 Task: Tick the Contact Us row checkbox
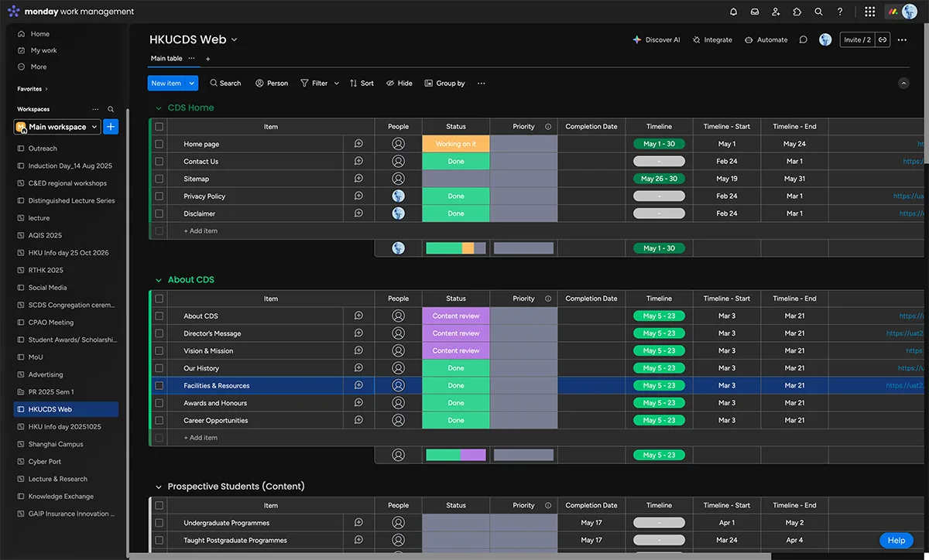click(159, 162)
